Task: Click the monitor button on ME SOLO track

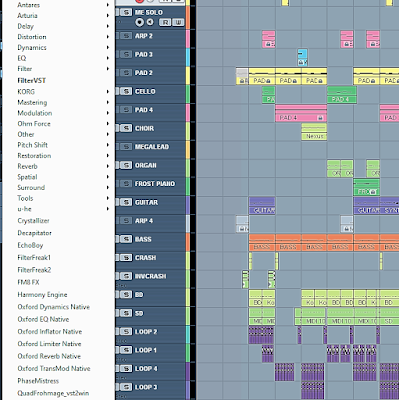Action: coord(150,22)
